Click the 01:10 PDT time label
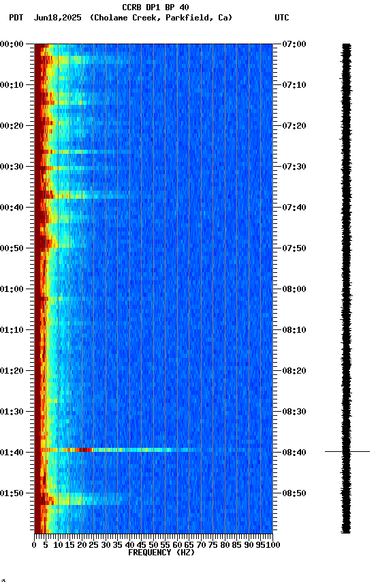 coord(12,330)
